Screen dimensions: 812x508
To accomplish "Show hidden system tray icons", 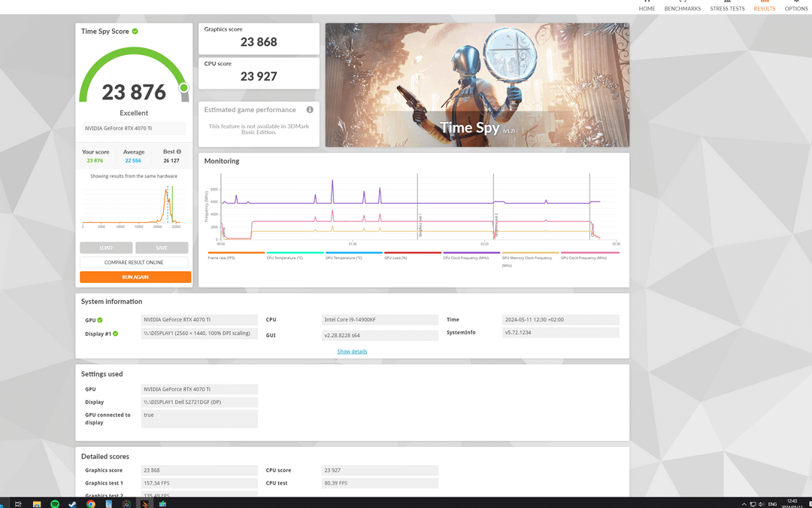I will coord(744,504).
